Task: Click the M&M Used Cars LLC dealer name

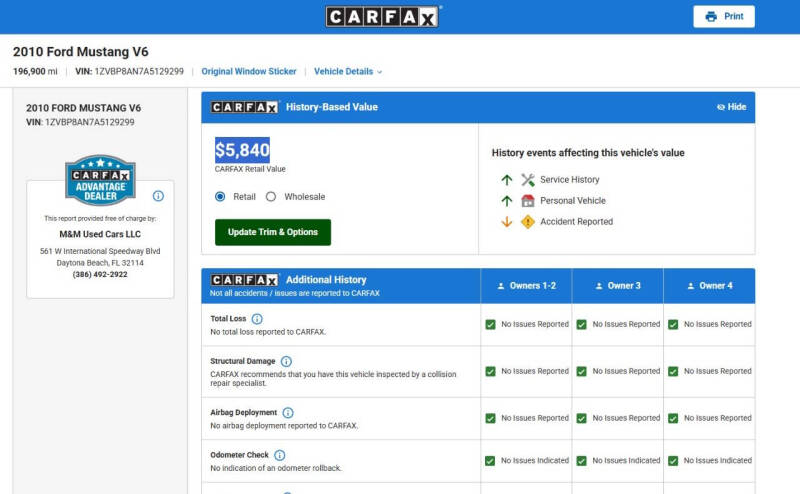Action: pyautogui.click(x=100, y=234)
